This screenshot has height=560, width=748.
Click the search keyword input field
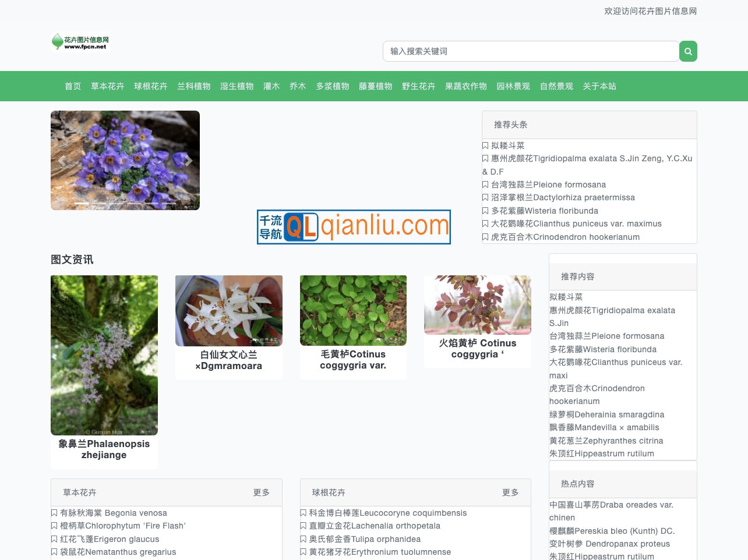click(x=531, y=51)
